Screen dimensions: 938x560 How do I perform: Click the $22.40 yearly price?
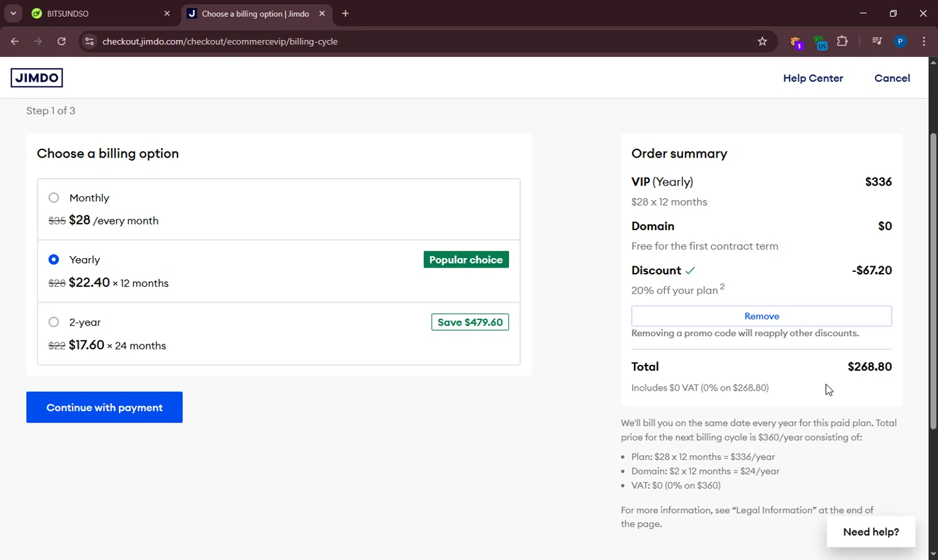[89, 282]
